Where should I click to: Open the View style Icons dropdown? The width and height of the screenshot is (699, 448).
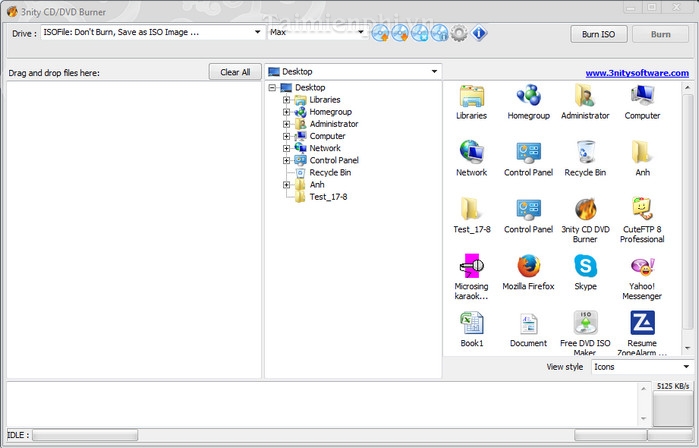pos(642,367)
